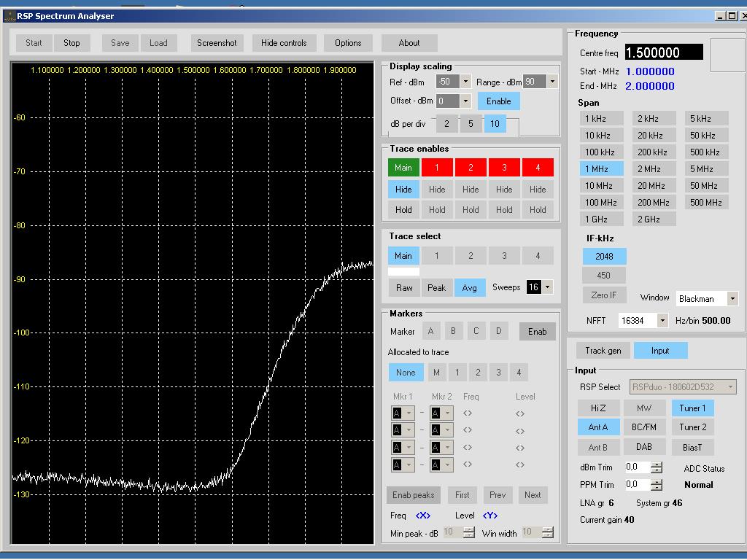Click the Load button
This screenshot has width=747, height=560.
pyautogui.click(x=158, y=43)
